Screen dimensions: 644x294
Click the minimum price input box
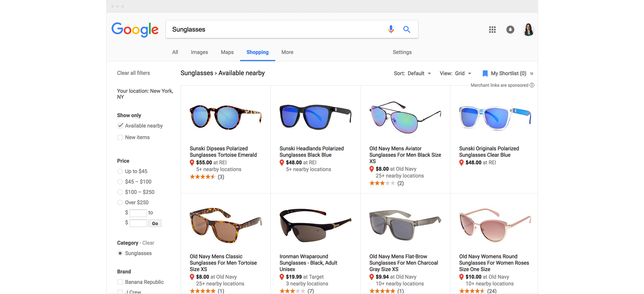(138, 213)
